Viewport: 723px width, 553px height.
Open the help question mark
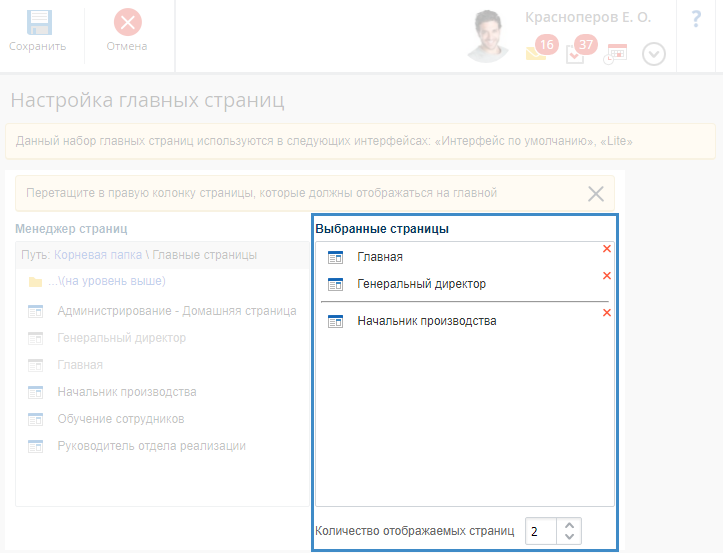point(696,20)
